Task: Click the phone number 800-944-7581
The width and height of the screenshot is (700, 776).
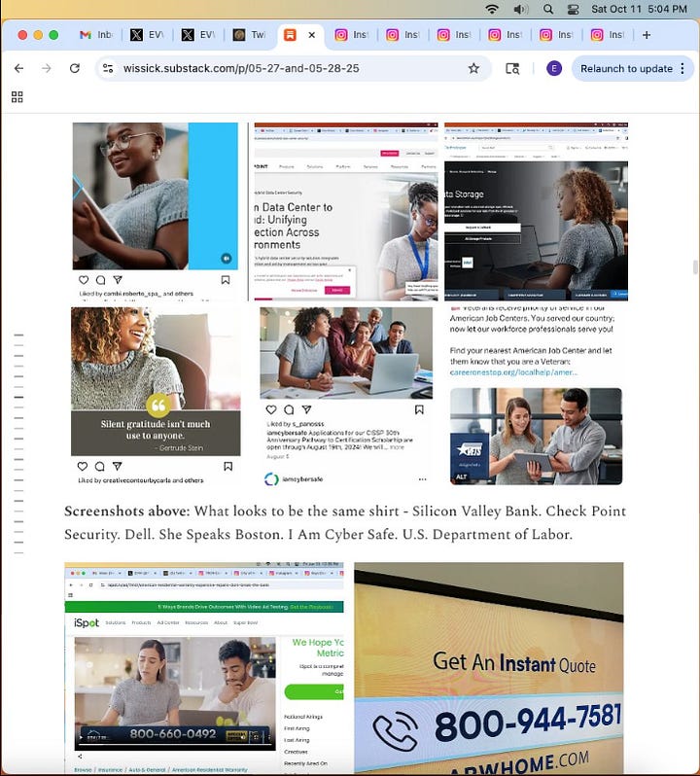Action: click(x=527, y=723)
